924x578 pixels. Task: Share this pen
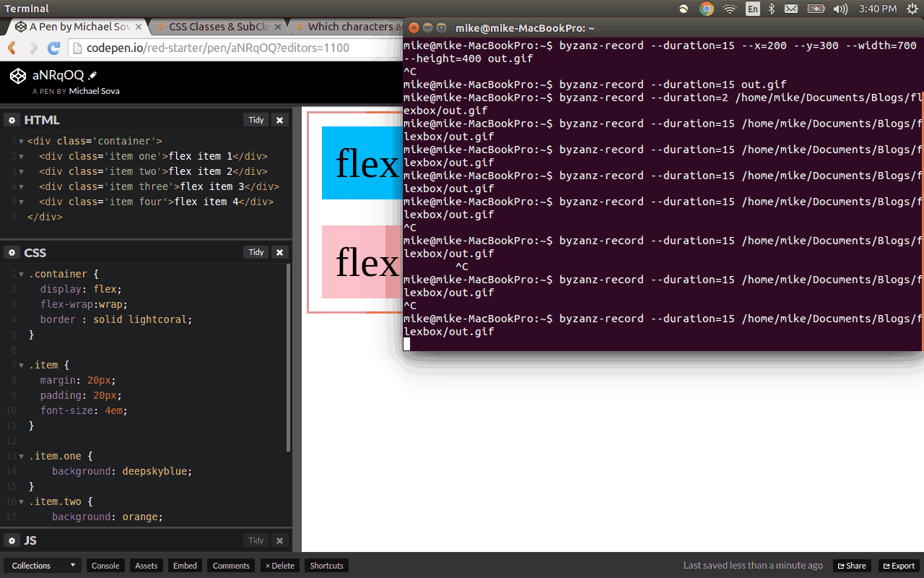tap(852, 566)
